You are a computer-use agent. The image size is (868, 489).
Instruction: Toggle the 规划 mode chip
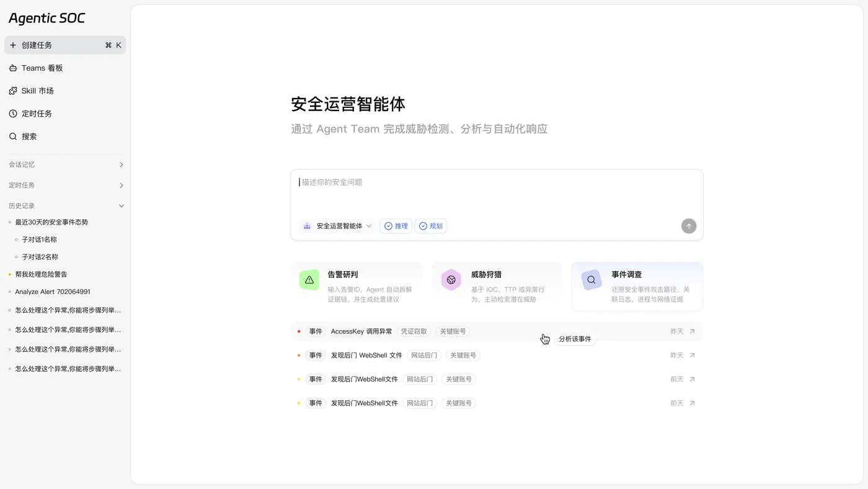(x=431, y=226)
